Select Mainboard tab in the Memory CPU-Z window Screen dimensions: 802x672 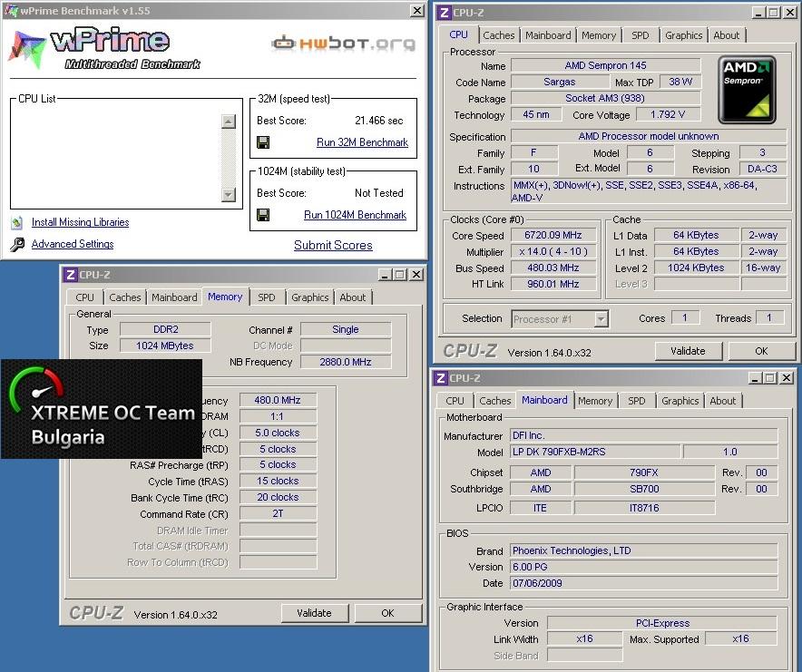tap(174, 297)
